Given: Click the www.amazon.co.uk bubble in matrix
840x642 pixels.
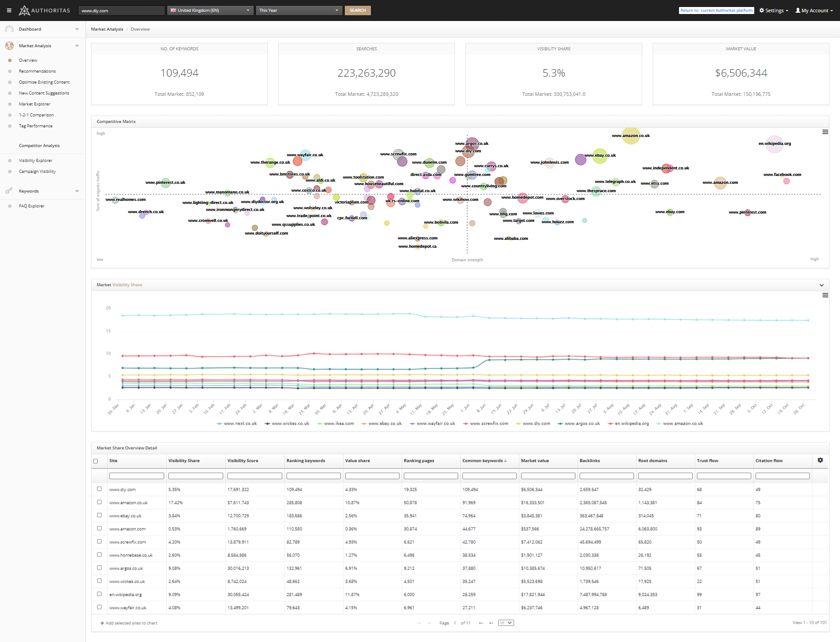Looking at the screenshot, I should pos(631,135).
